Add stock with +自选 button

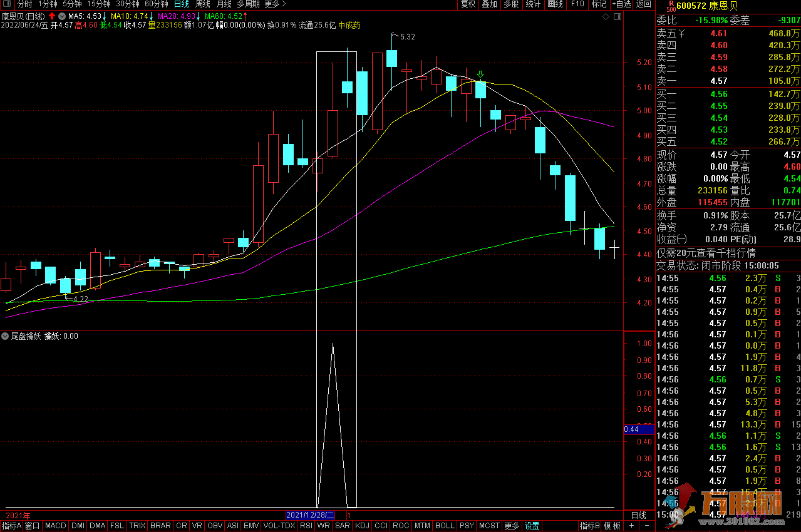tap(621, 4)
